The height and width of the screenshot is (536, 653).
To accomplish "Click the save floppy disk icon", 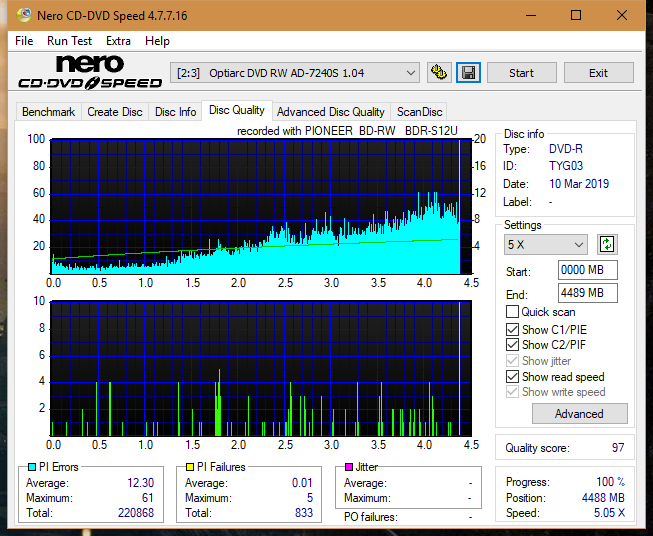I will [468, 73].
